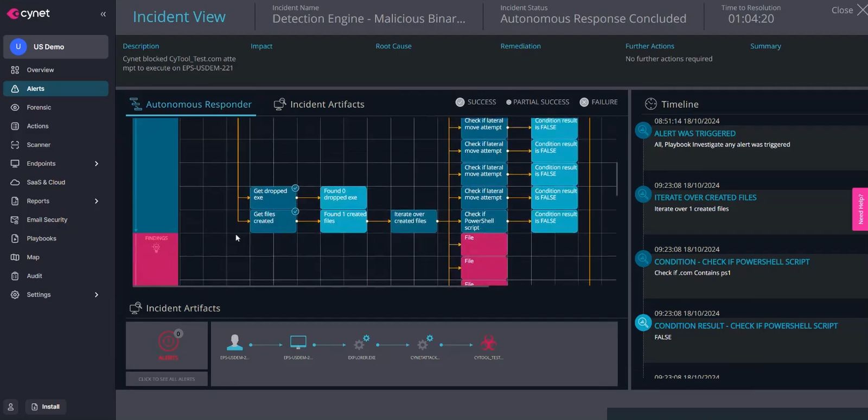Expand the Reports submenu chevron
The height and width of the screenshot is (420, 868).
click(x=97, y=201)
